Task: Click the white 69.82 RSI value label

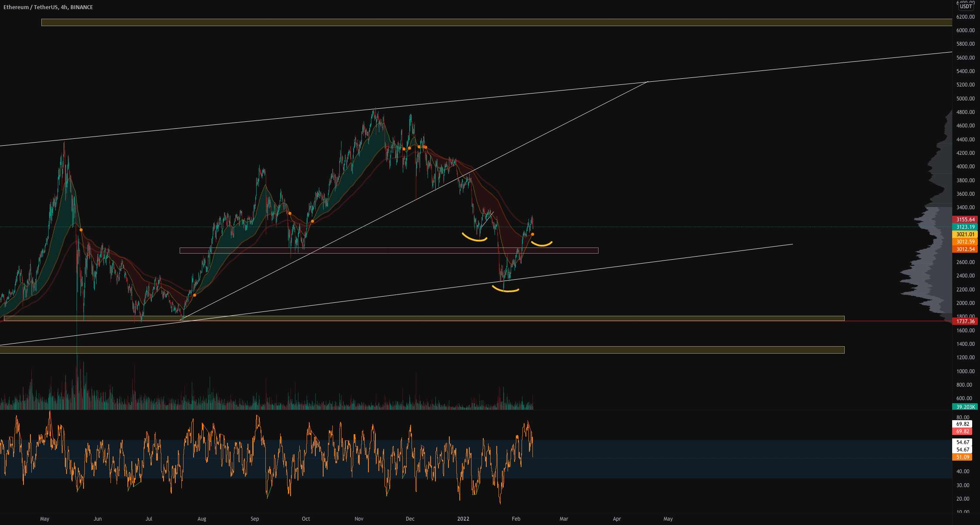Action: pos(962,424)
